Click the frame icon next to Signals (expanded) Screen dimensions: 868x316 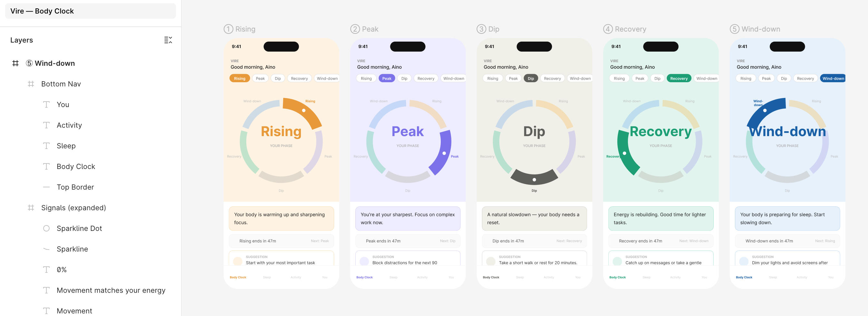pos(31,208)
